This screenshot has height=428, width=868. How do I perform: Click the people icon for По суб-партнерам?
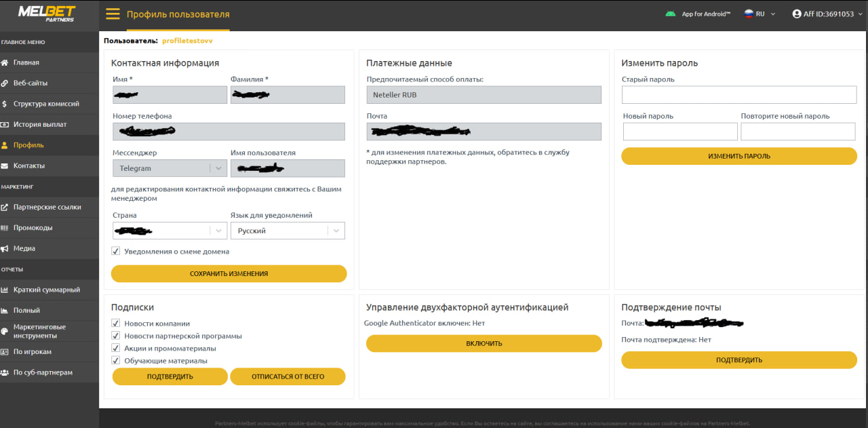point(5,372)
